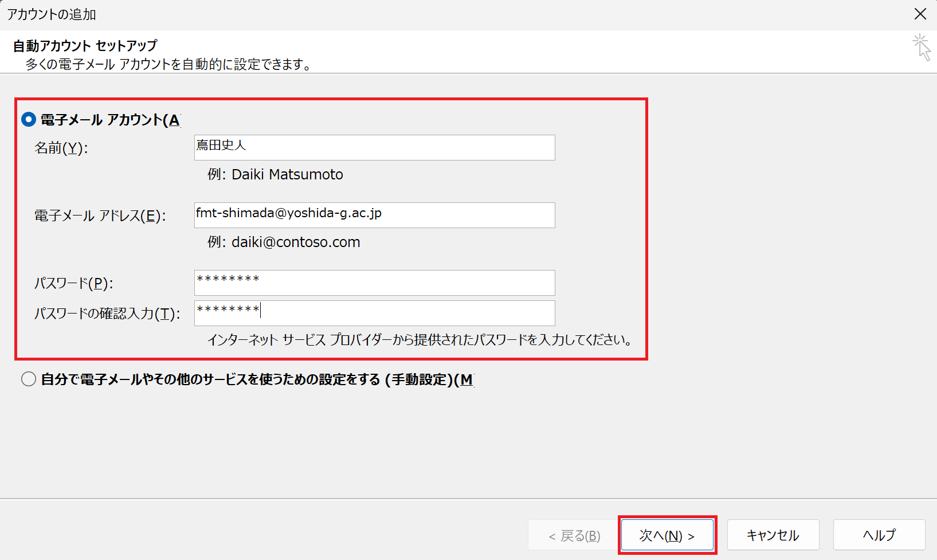Click the 名前(Y) label
This screenshot has height=560, width=937.
point(61,148)
